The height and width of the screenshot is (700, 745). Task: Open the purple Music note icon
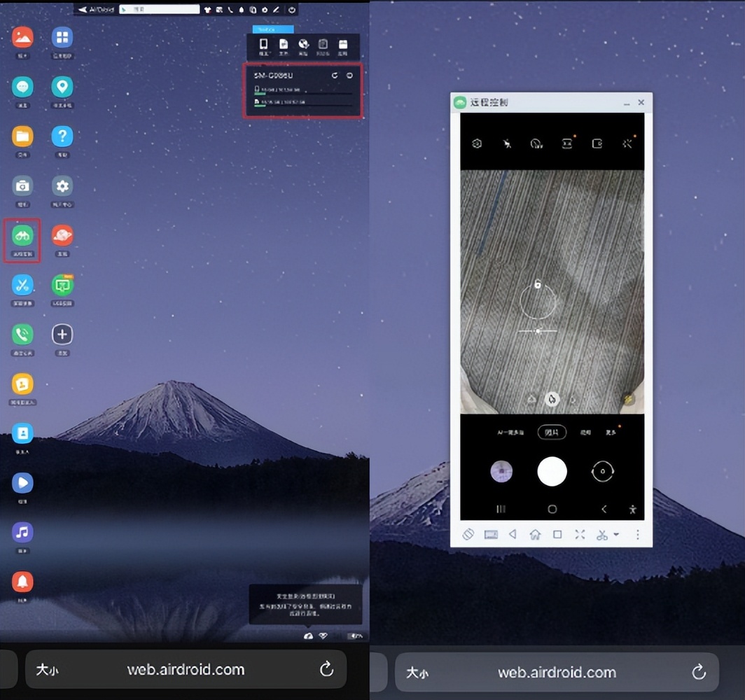coord(22,533)
